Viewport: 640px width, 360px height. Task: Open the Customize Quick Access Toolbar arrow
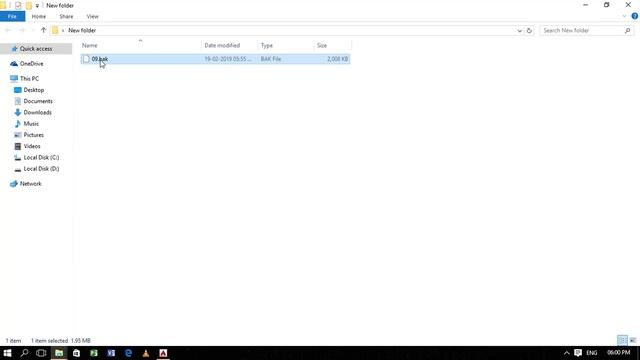point(37,6)
